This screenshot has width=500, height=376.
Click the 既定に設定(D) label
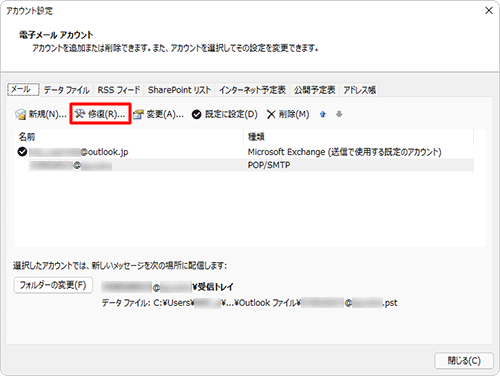(231, 114)
